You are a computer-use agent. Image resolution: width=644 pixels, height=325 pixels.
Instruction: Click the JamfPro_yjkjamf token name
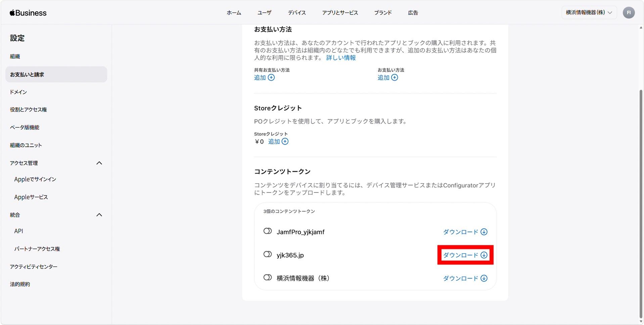coord(301,232)
